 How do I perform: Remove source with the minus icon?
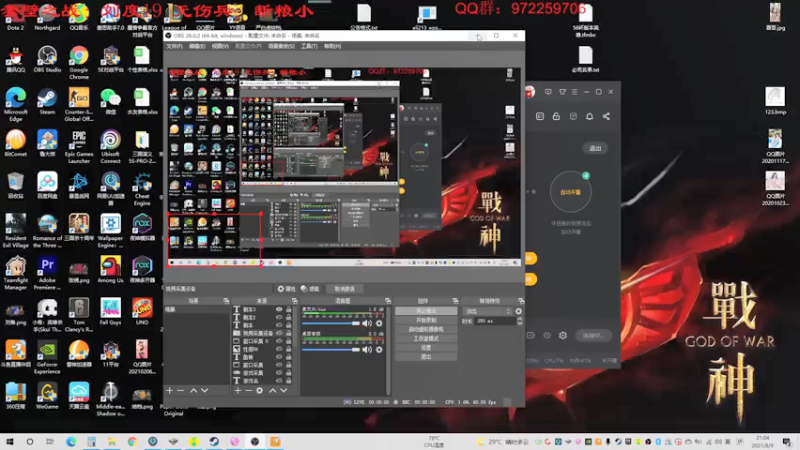(248, 390)
